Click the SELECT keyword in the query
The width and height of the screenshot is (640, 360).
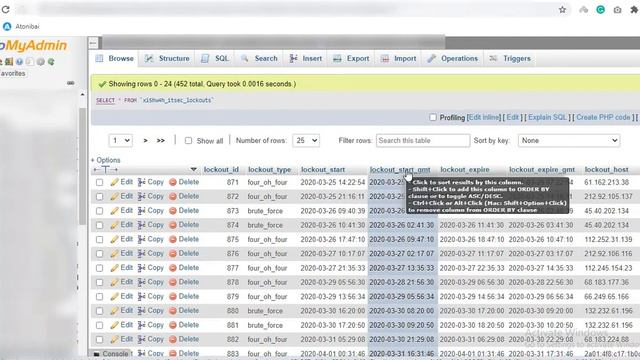[105, 100]
